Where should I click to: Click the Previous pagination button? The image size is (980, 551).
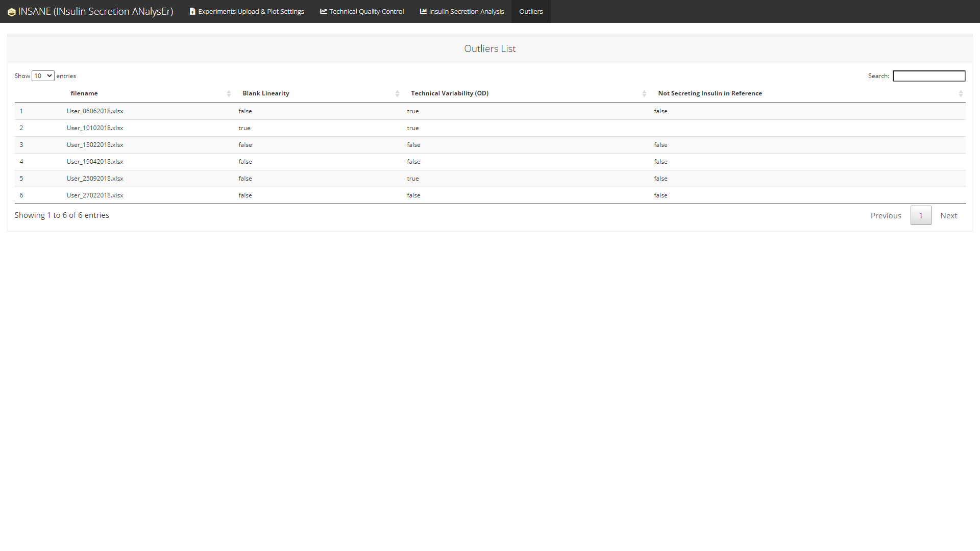pos(886,216)
